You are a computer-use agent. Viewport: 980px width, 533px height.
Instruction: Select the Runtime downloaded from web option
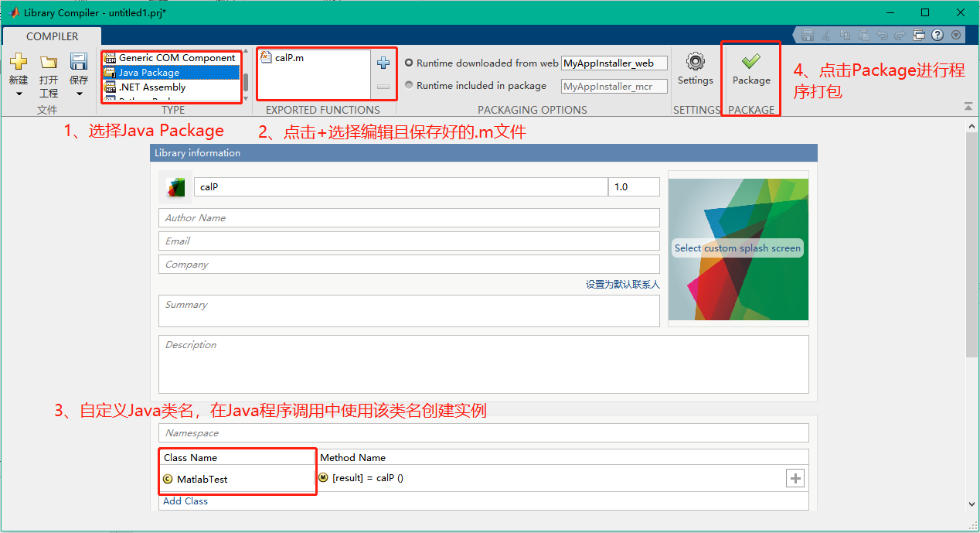[410, 63]
